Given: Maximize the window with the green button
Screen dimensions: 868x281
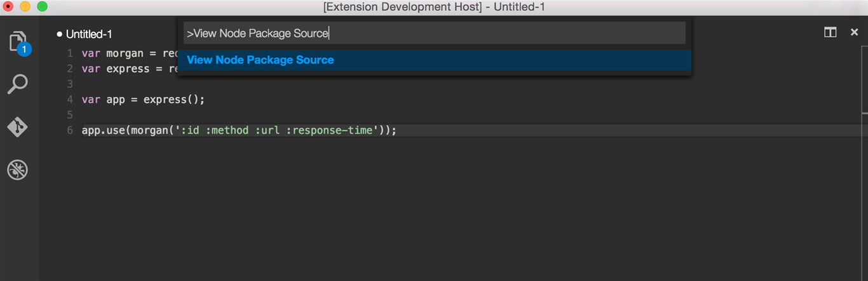Looking at the screenshot, I should (42, 7).
